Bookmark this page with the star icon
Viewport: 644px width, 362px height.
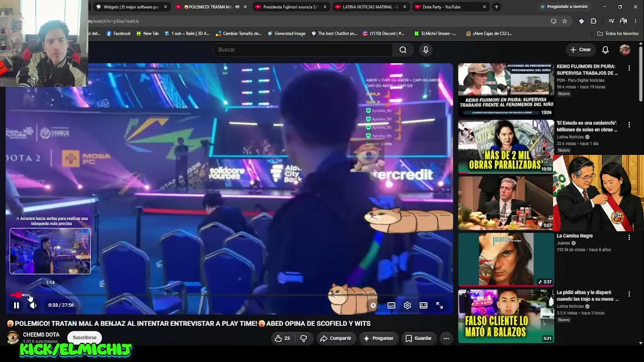(565, 21)
